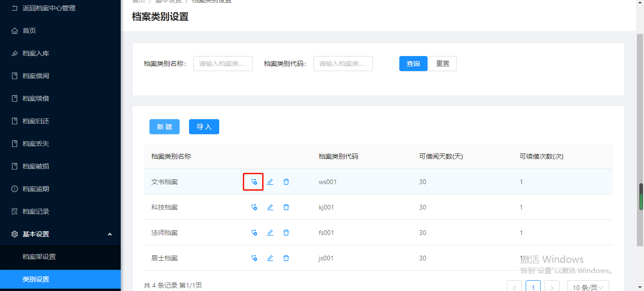Screen dimensions: 644x291
Task: Click 档案类别代码 column header
Action: [x=339, y=156]
